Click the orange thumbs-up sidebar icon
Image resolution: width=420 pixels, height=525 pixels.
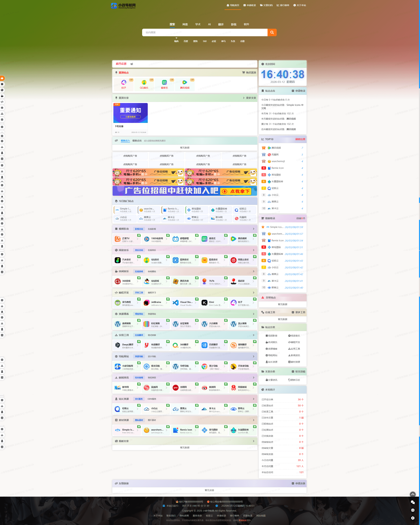(2, 78)
